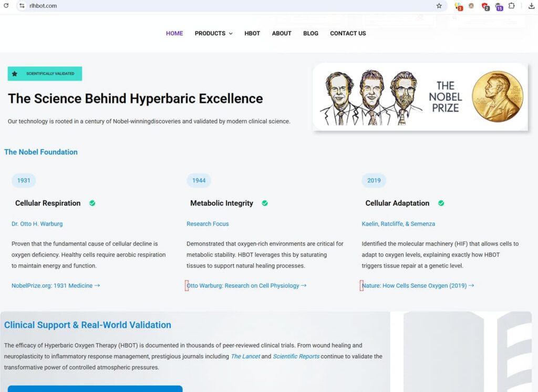Image resolution: width=538 pixels, height=392 pixels.
Task: Expand the PRODUCTS dropdown chevron
Action: 231,34
